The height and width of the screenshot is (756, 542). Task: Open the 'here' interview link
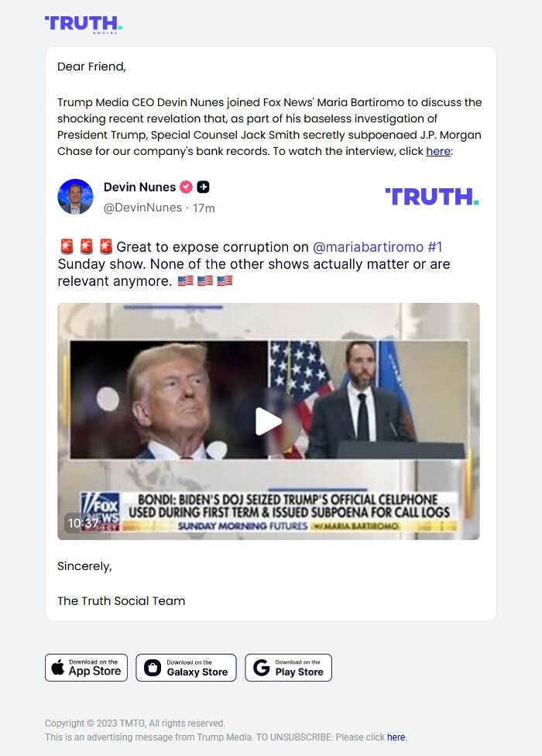(x=438, y=151)
